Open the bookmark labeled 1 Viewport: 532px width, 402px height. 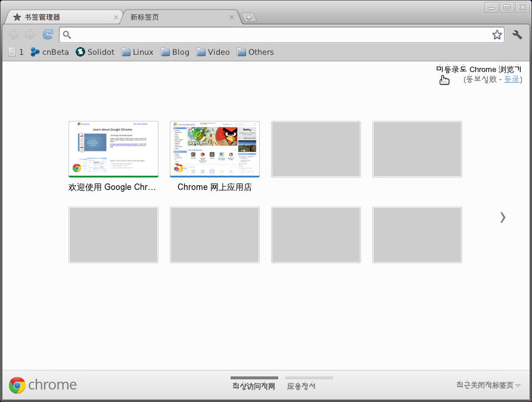point(16,52)
